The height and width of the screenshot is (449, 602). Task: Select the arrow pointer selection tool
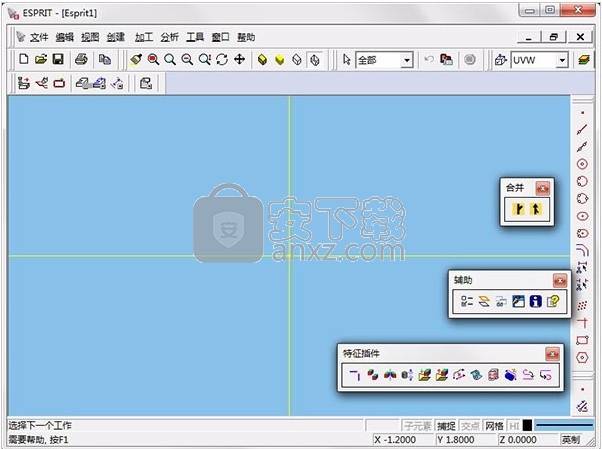[x=347, y=60]
